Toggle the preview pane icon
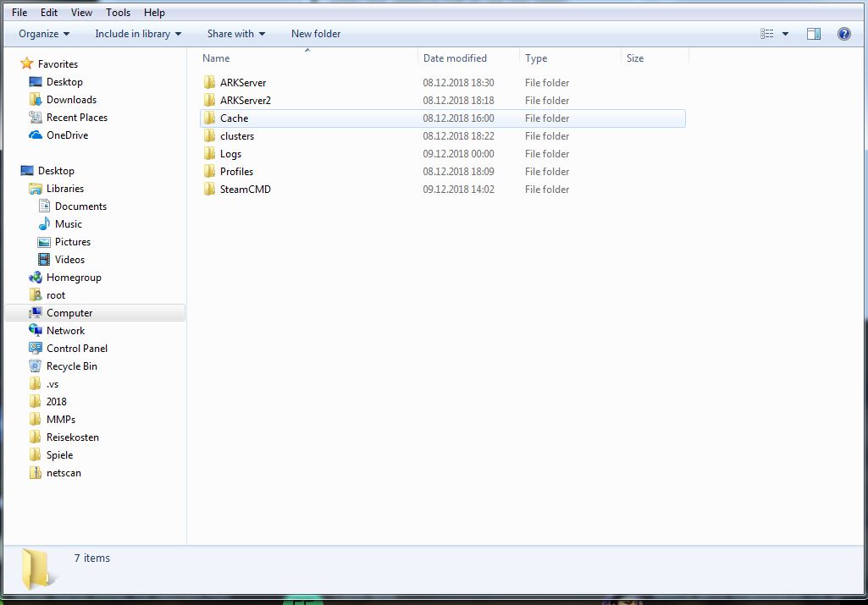 pos(813,34)
